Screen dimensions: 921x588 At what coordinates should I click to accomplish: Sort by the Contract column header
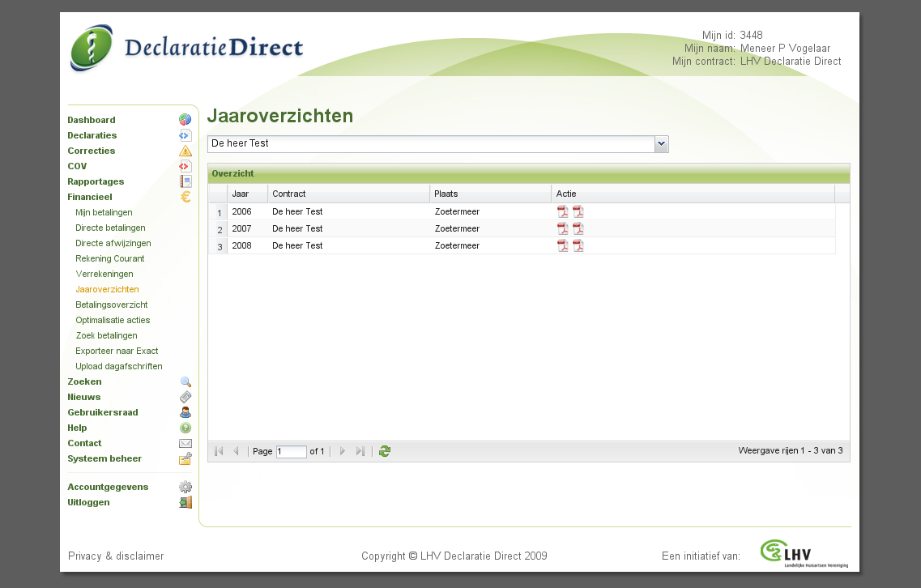[349, 194]
